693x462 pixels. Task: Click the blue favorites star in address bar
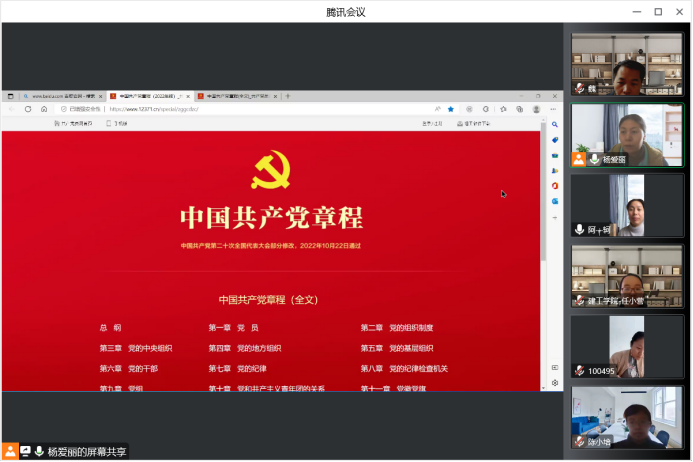pyautogui.click(x=451, y=109)
